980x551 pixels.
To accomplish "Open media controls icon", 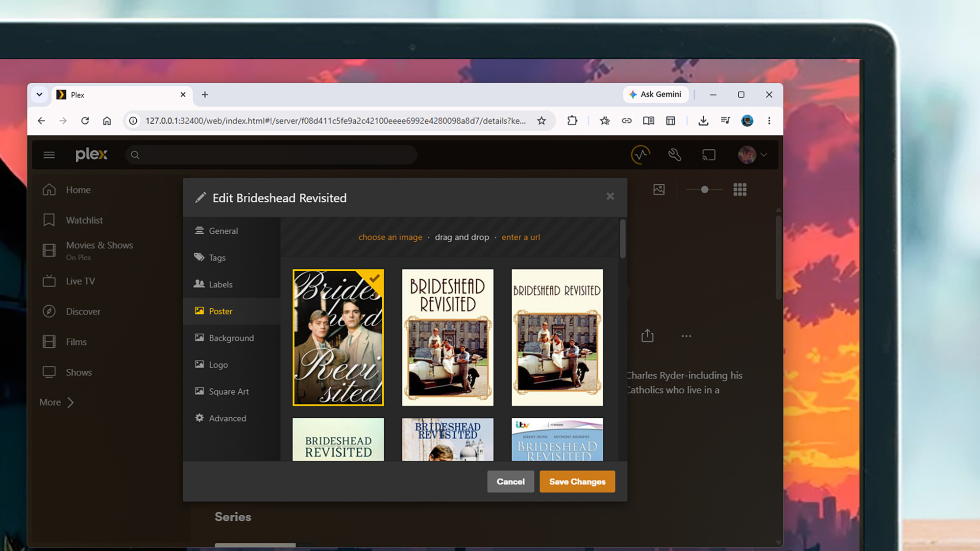I will click(725, 120).
